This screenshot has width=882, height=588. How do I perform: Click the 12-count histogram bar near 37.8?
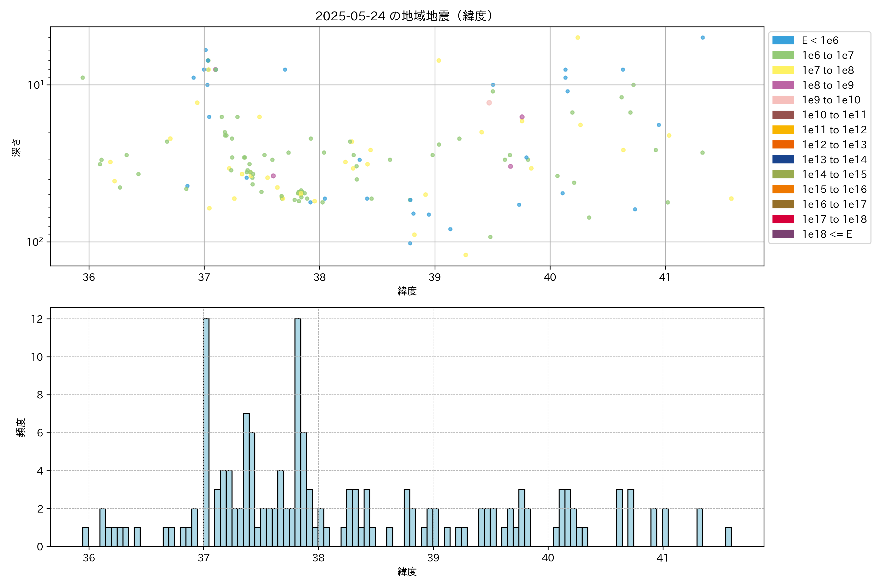coord(298,431)
